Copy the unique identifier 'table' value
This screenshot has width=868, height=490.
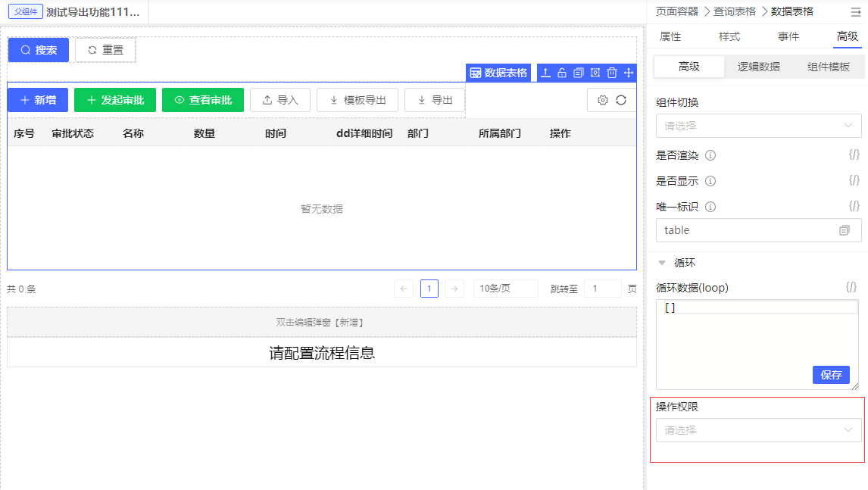[x=845, y=230]
